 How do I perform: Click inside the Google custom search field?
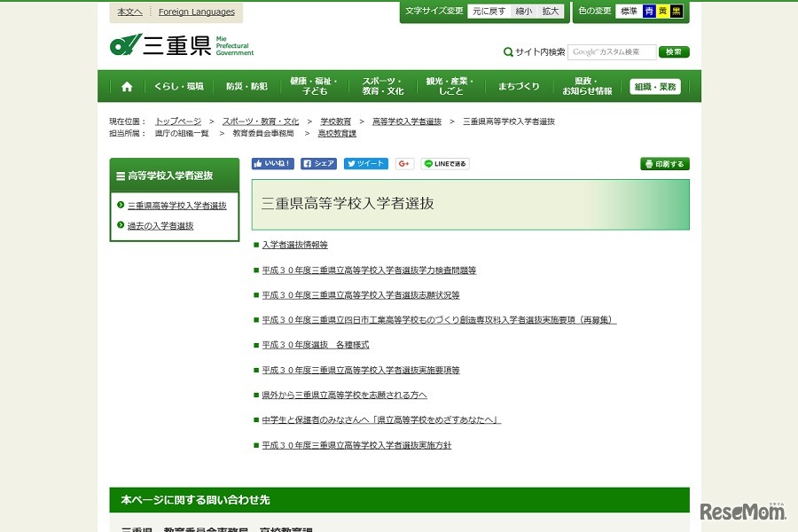click(x=611, y=51)
